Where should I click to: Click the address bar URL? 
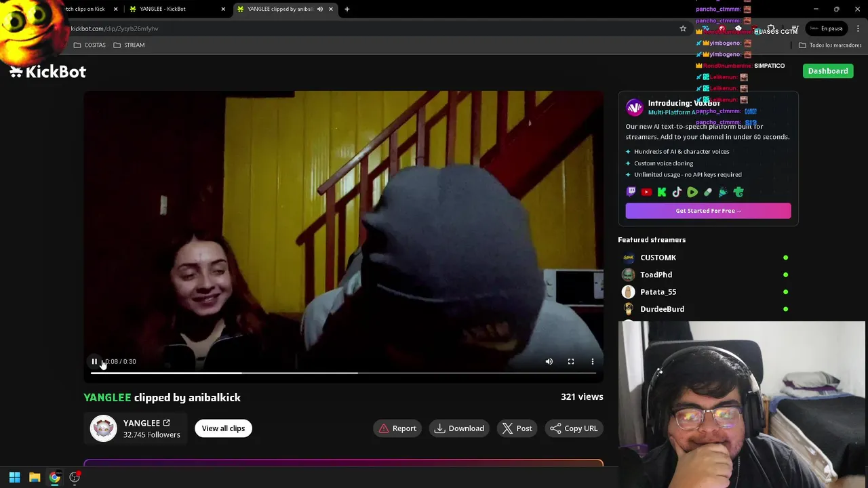(115, 28)
